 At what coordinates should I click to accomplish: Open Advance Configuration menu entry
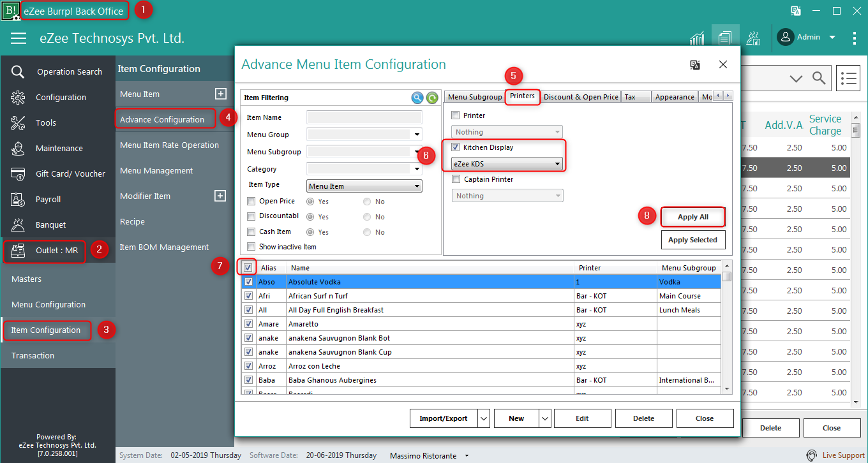coord(162,119)
